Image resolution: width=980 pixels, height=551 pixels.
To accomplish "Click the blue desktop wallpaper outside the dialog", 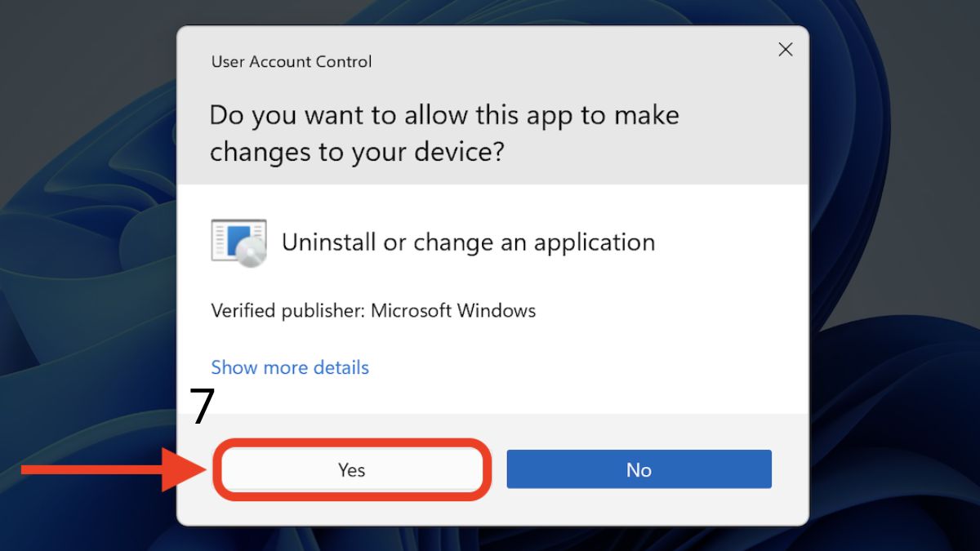I will pyautogui.click(x=890, y=245).
